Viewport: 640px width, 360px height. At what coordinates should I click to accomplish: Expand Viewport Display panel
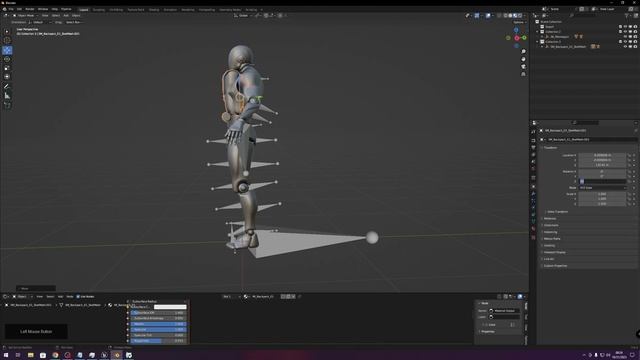(554, 252)
